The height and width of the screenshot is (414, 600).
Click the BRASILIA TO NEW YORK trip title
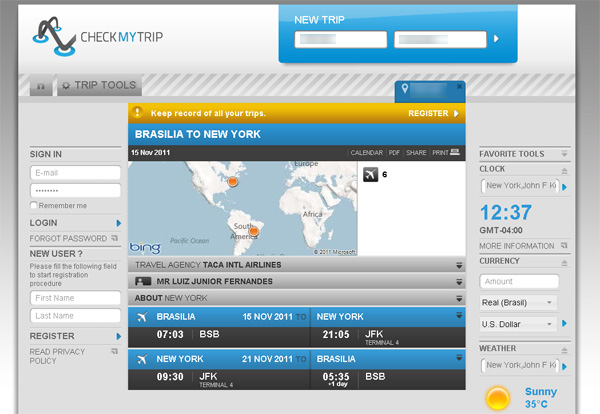click(197, 134)
